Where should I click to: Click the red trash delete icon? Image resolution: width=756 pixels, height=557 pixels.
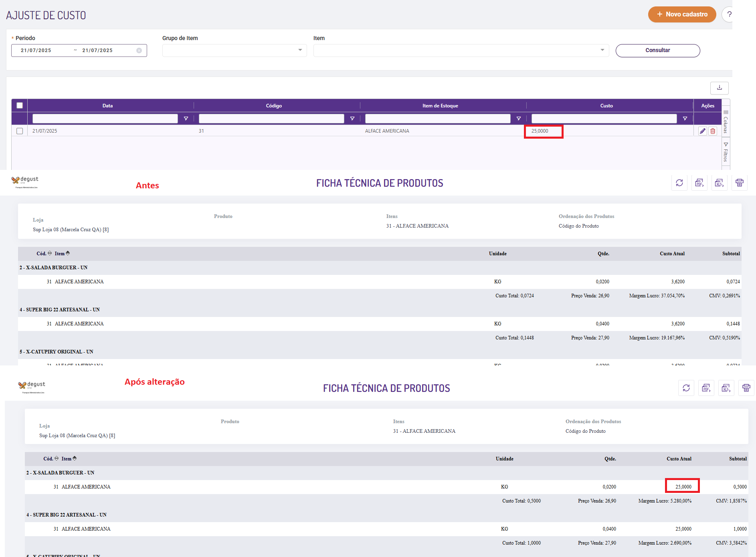[x=713, y=131]
